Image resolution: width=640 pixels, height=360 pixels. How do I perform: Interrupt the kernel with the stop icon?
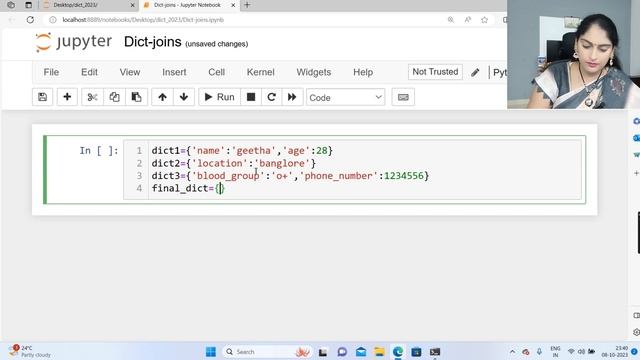tap(251, 97)
